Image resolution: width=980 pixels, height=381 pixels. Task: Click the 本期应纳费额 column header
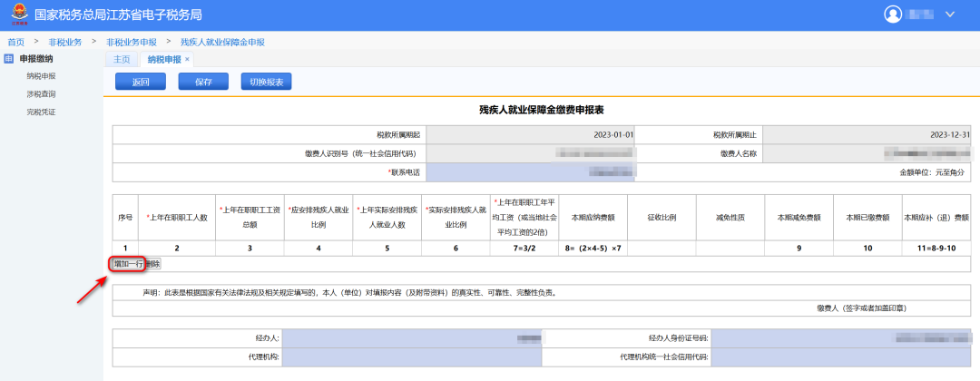593,218
